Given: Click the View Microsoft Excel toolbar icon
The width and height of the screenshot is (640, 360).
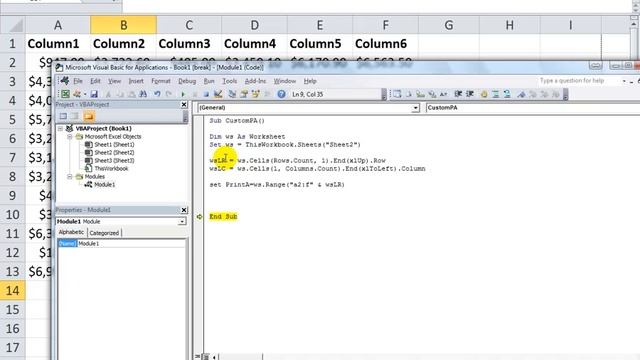Looking at the screenshot, I should 65,94.
